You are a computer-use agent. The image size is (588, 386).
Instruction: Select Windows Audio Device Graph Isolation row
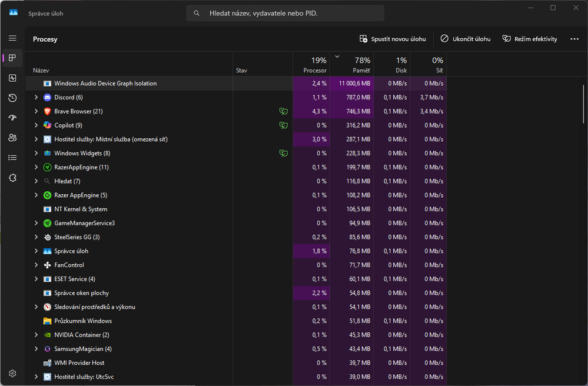[x=236, y=83]
